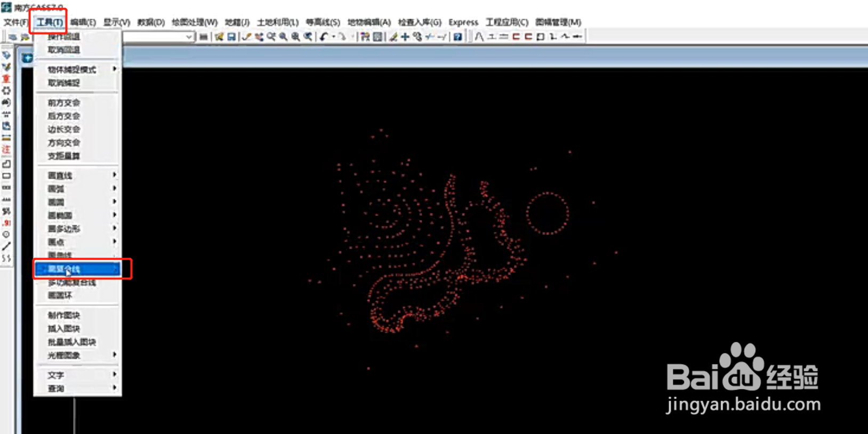Click the layer properties icon beside the combo box
The image size is (868, 434).
tap(203, 37)
